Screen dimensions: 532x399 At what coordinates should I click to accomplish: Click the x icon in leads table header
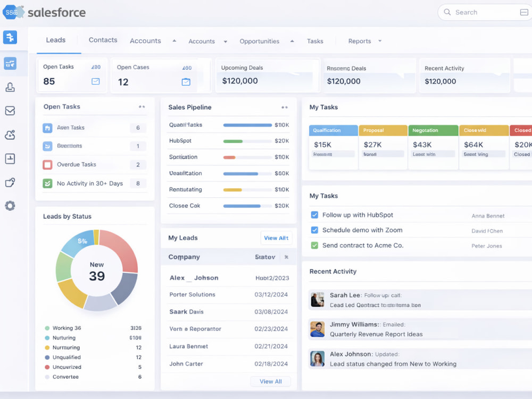tap(286, 257)
